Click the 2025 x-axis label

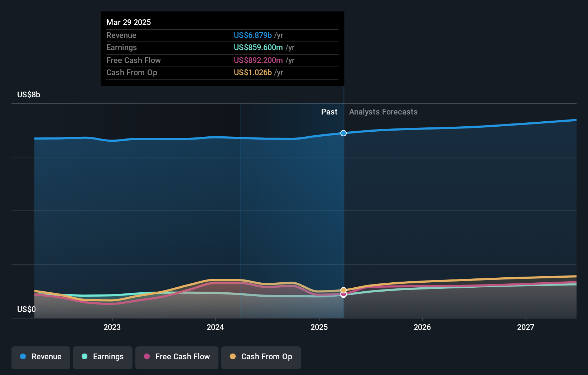(x=319, y=327)
